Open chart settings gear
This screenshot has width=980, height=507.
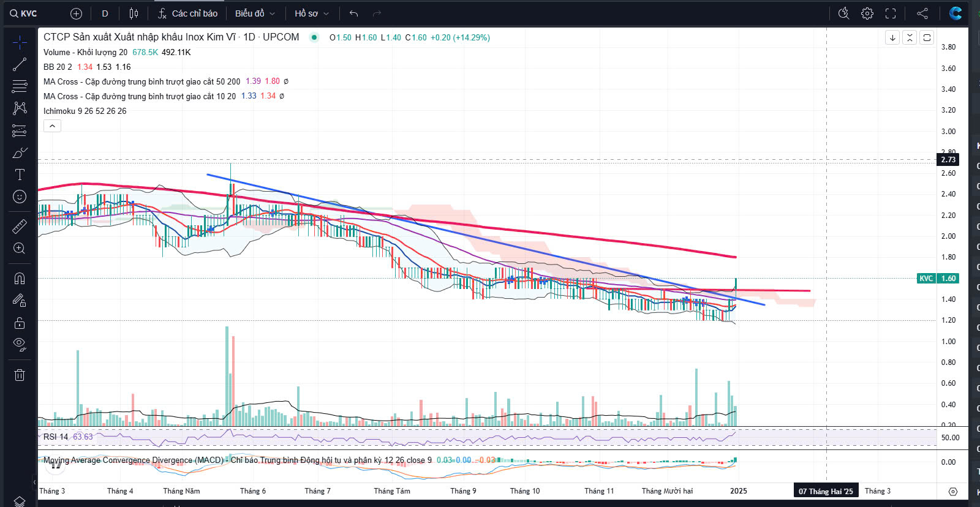tap(867, 13)
